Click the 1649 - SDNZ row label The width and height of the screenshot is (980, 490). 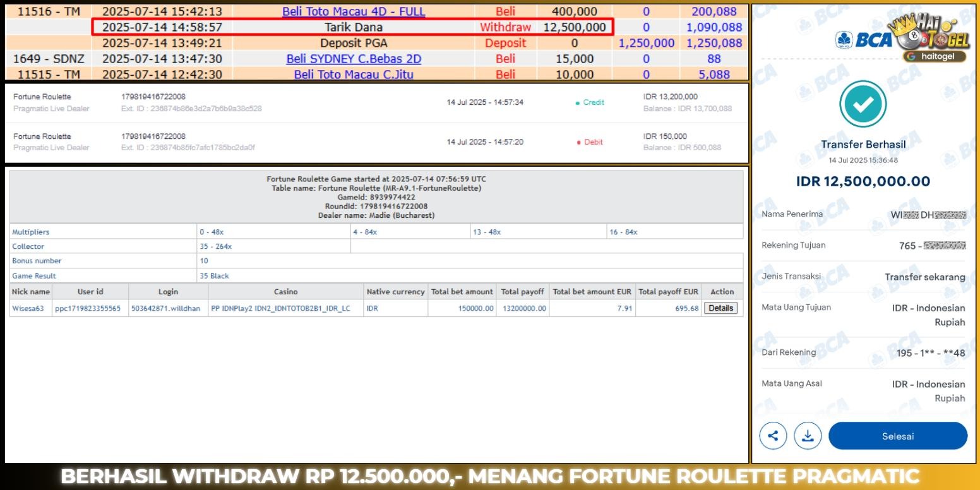[49, 59]
